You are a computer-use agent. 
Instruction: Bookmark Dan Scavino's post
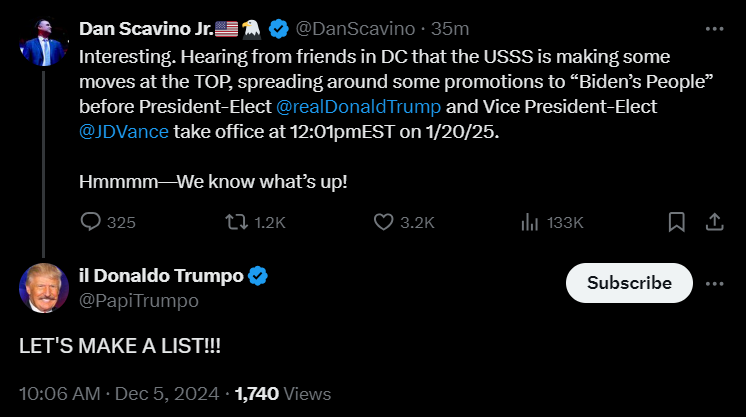(676, 222)
